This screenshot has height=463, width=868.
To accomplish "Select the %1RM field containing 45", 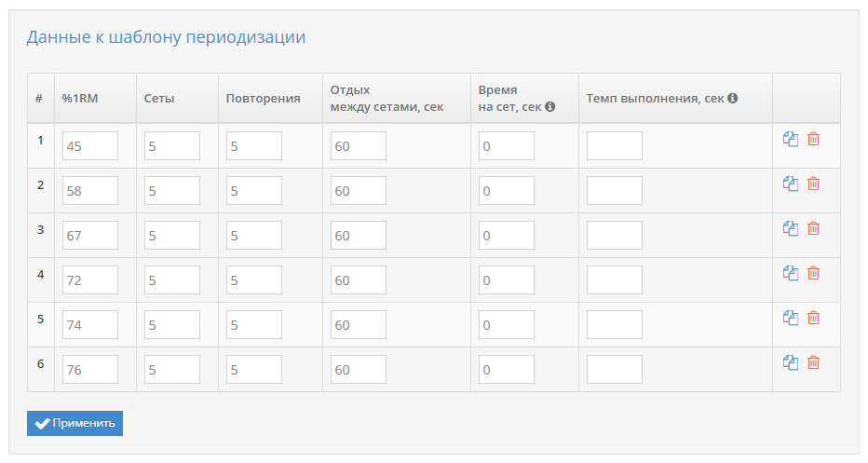I will click(90, 145).
